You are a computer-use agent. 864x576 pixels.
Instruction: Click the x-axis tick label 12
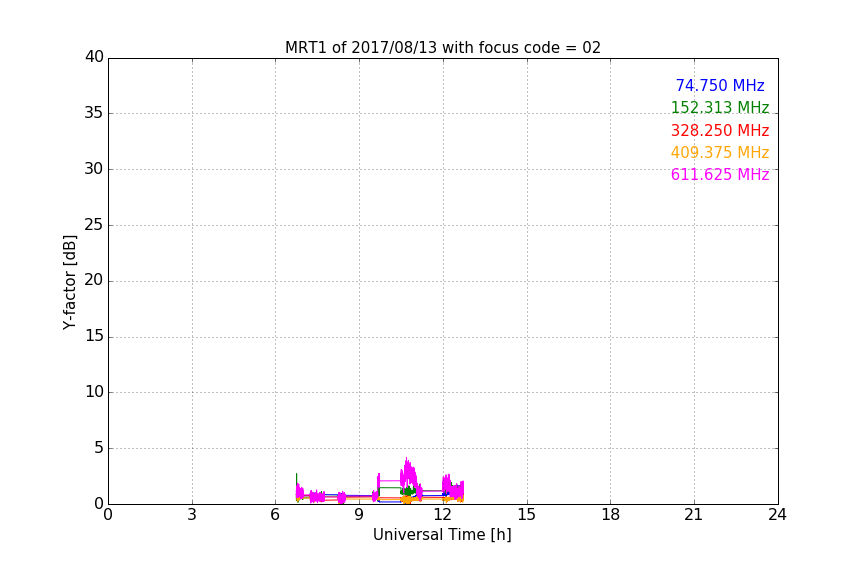[443, 515]
